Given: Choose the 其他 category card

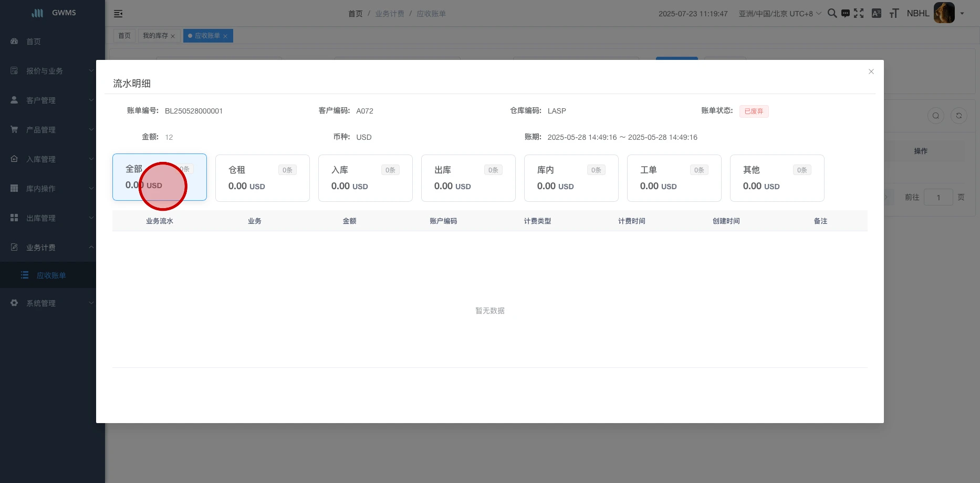Looking at the screenshot, I should [777, 178].
